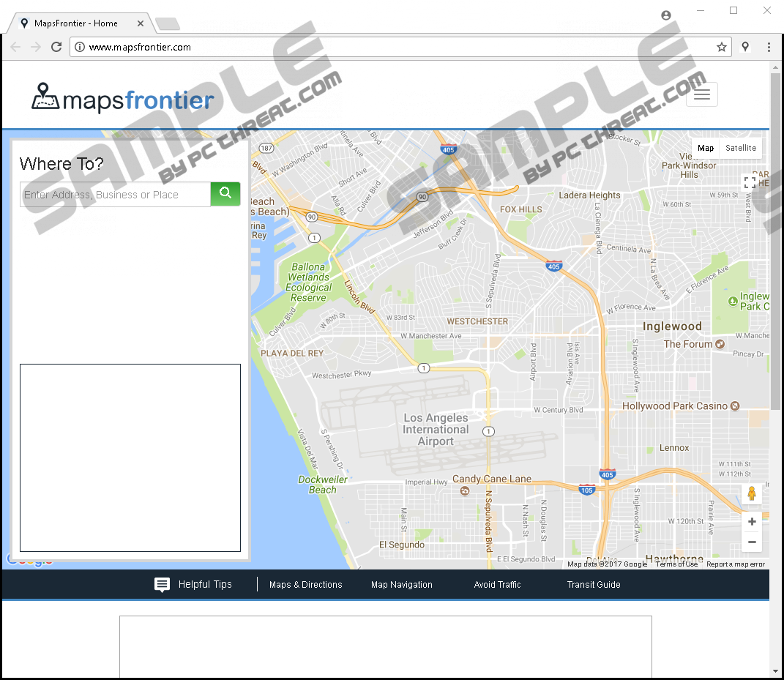The image size is (784, 680).
Task: Zoom out the map with minus button
Action: (752, 542)
